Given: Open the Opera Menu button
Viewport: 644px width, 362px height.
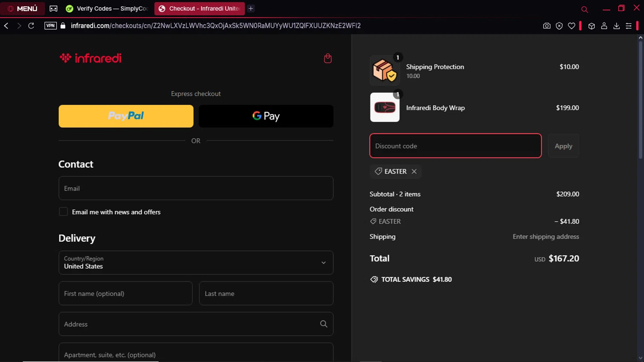Looking at the screenshot, I should (x=22, y=9).
